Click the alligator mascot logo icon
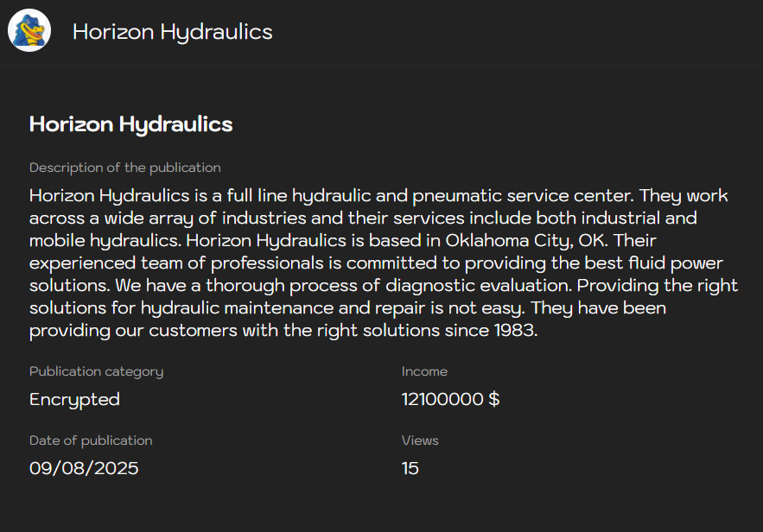The width and height of the screenshot is (763, 532). (x=29, y=31)
